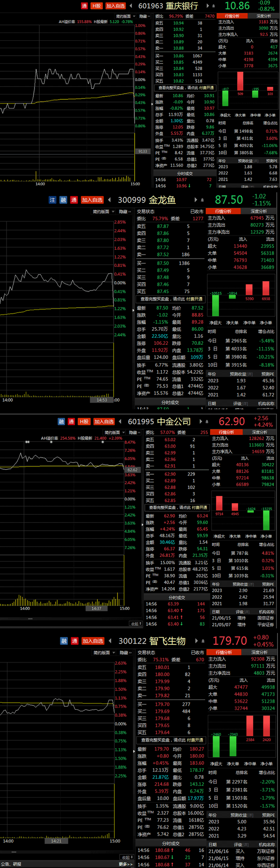Go to next stock after 重庆银行
Viewport: 280px width, 868px height.
[207, 6]
